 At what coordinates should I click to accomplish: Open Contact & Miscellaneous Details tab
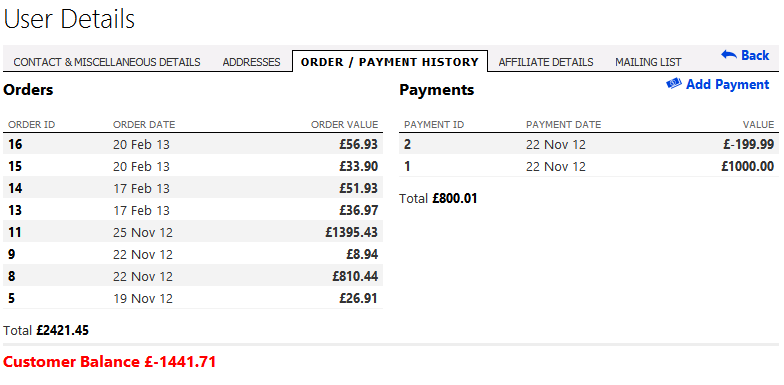[x=107, y=62]
